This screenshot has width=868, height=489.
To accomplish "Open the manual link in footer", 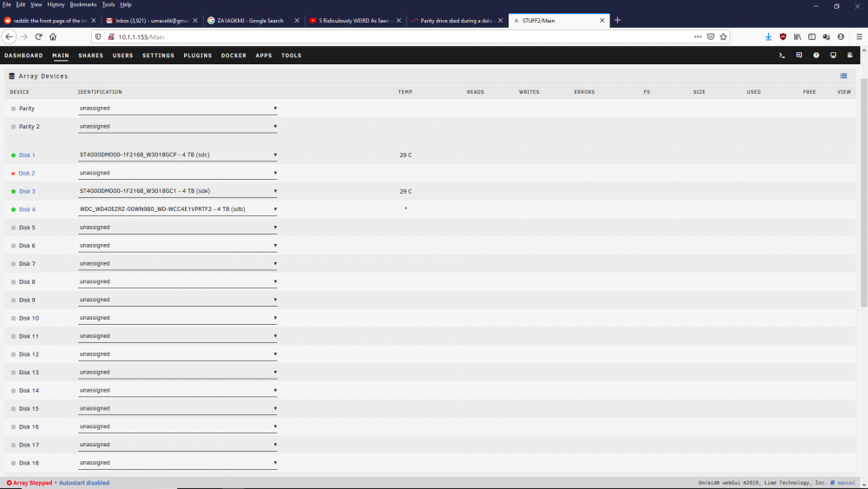I will [x=845, y=483].
